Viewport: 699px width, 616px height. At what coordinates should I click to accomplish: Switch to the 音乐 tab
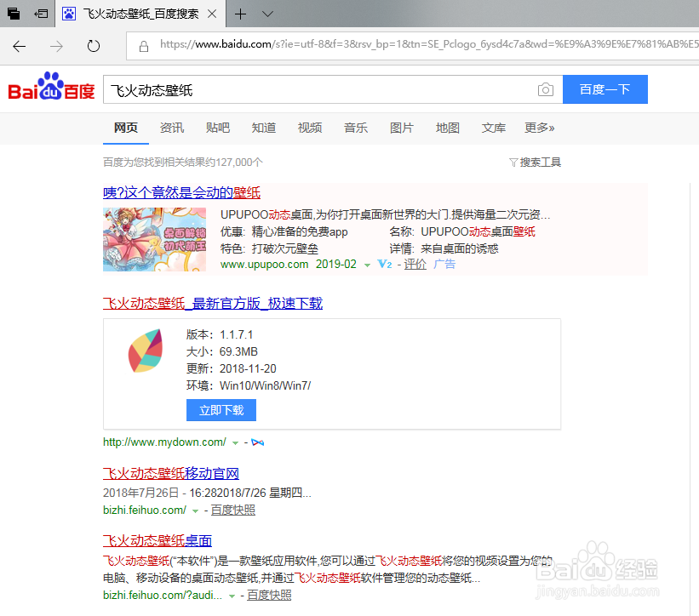click(355, 128)
